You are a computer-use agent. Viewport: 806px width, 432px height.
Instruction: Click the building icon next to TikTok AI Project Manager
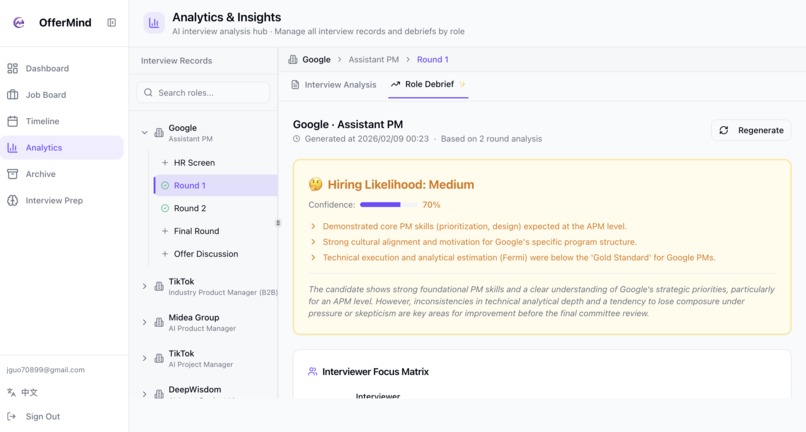(159, 358)
